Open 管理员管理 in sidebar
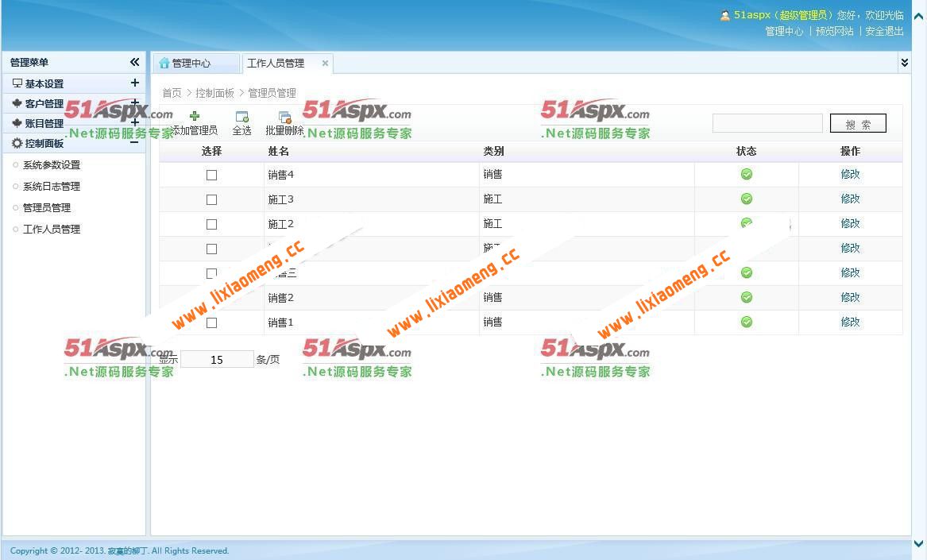This screenshot has width=927, height=560. click(x=47, y=207)
